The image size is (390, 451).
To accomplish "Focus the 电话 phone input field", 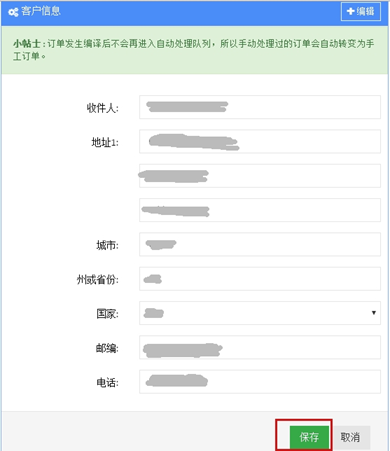I will (260, 382).
